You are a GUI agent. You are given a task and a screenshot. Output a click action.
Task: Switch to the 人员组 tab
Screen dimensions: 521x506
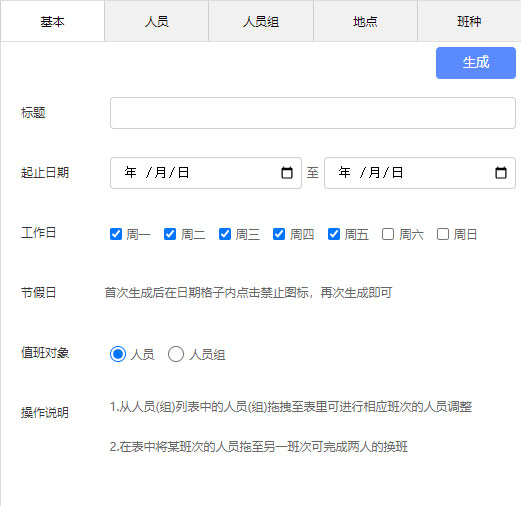[x=261, y=21]
